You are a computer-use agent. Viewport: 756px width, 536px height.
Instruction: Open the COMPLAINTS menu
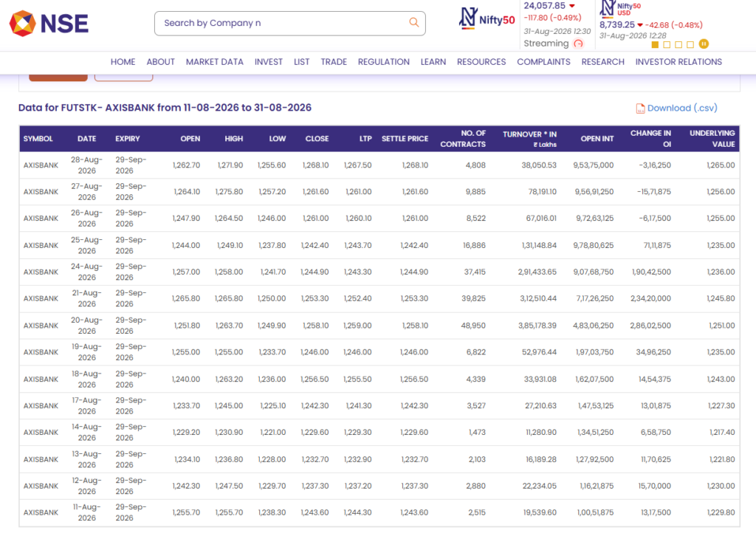point(543,62)
